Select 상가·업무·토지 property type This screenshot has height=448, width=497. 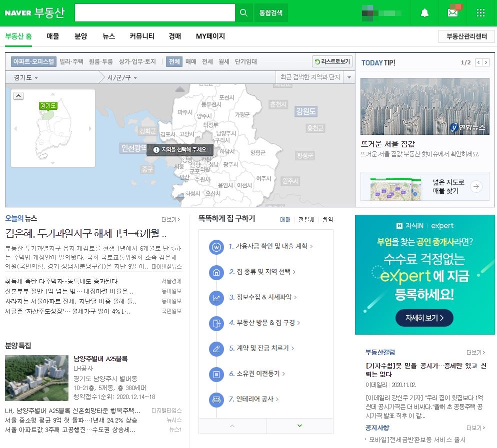(x=137, y=61)
